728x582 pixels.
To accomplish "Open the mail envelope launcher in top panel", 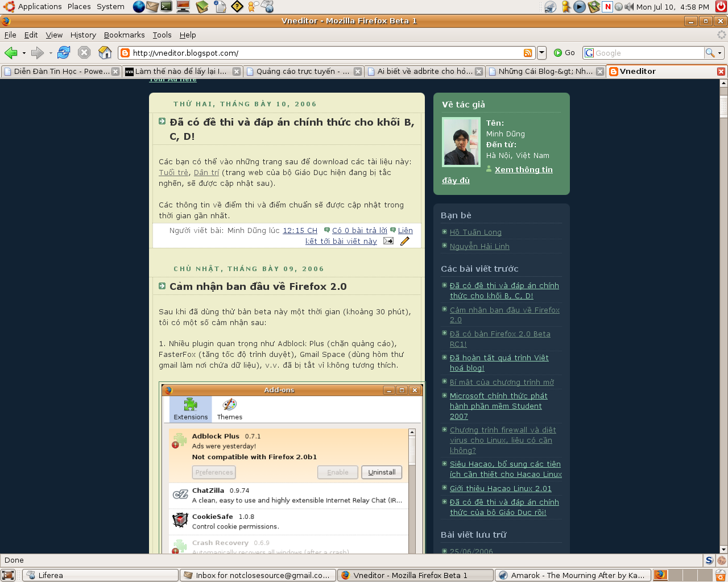I will (152, 7).
